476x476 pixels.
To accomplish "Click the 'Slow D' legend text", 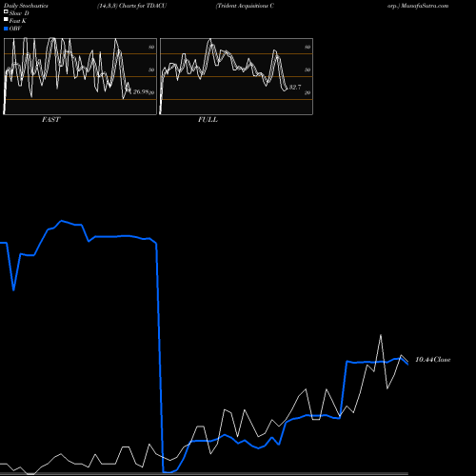I will pyautogui.click(x=19, y=13).
